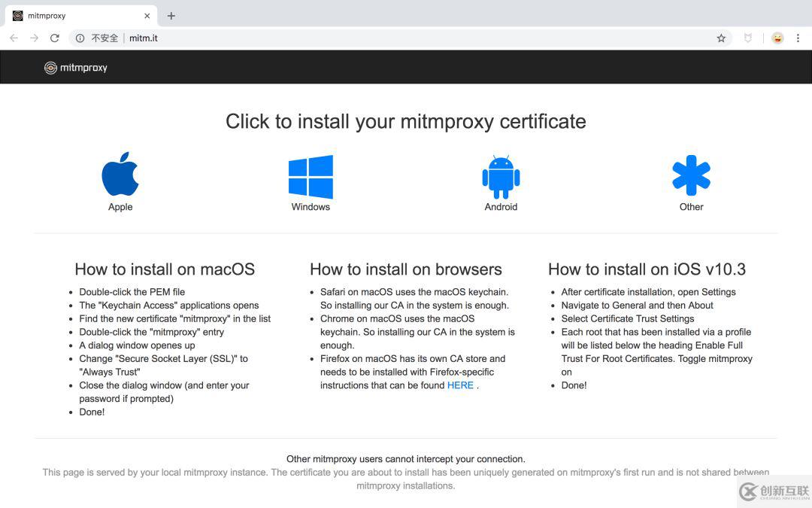The width and height of the screenshot is (812, 508).
Task: Go forward with the browser forward arrow
Action: [34, 38]
